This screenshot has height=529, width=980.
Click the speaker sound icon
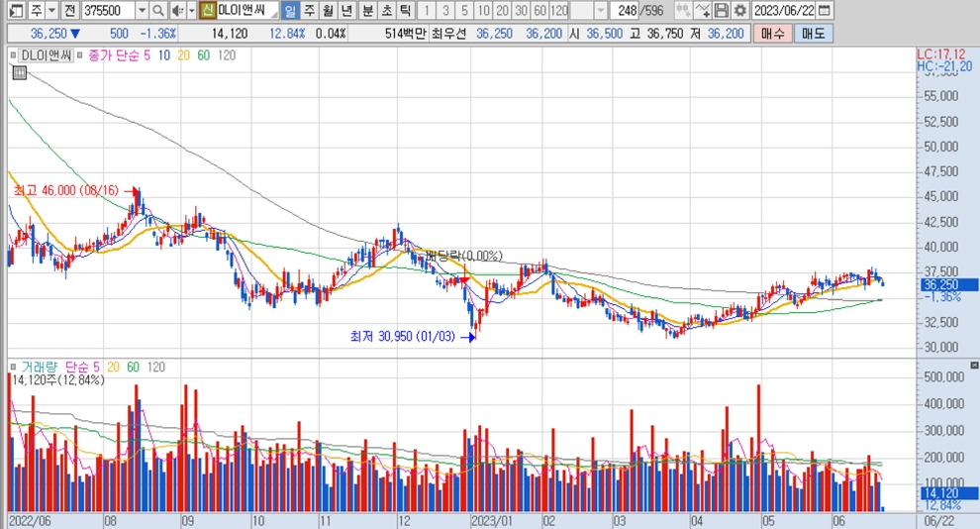pos(177,10)
